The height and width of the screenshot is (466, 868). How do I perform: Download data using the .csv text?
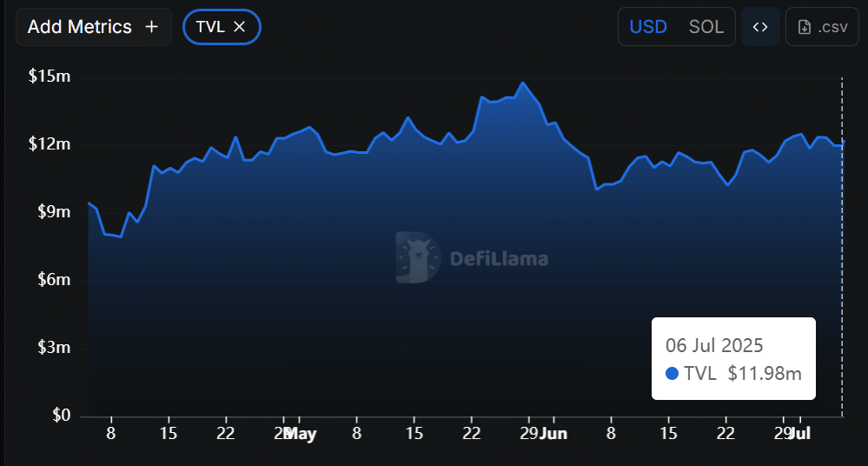(x=832, y=27)
